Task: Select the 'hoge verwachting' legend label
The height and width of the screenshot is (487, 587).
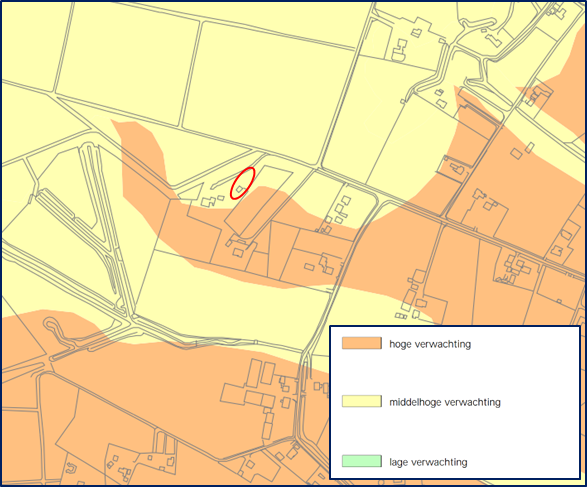Action: click(x=430, y=344)
